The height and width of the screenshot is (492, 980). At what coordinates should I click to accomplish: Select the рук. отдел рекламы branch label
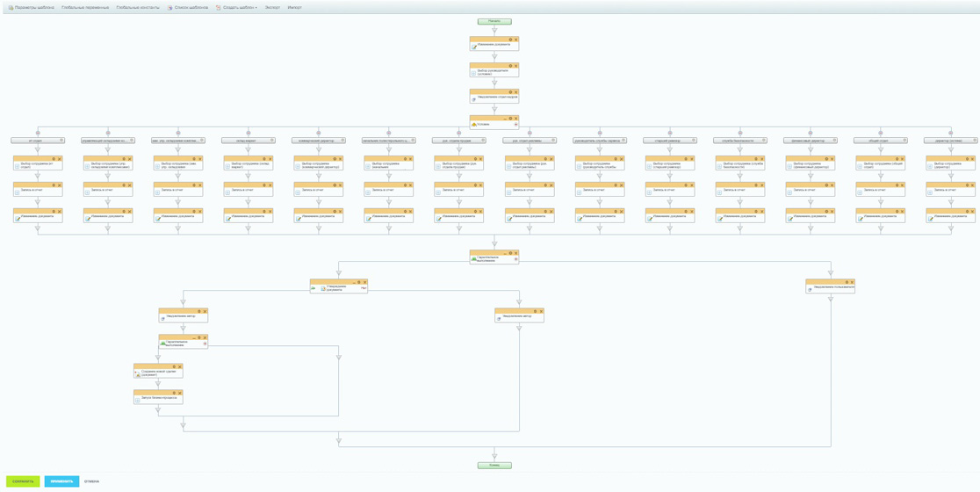coord(526,141)
